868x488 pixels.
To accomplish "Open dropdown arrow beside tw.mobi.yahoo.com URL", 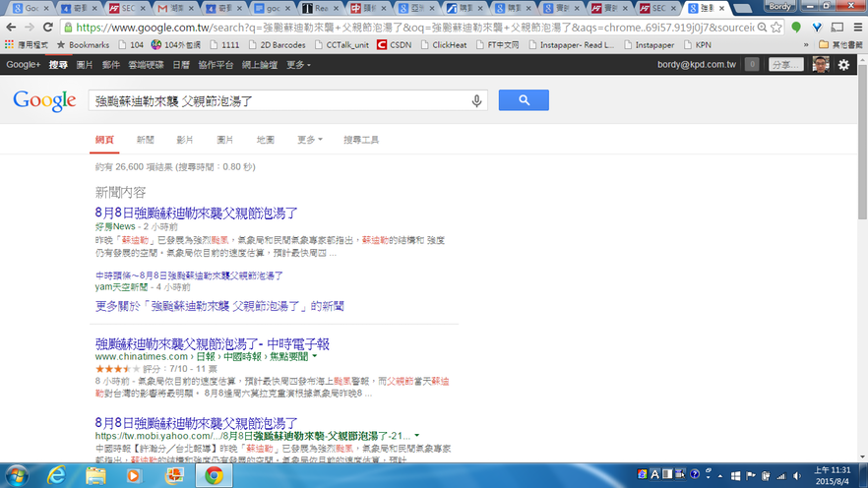I will (x=417, y=436).
